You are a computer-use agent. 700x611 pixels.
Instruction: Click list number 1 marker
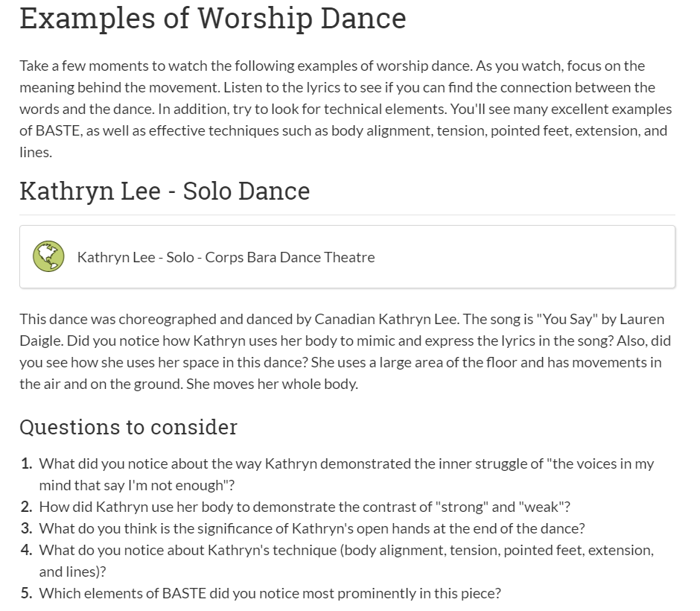[26, 463]
